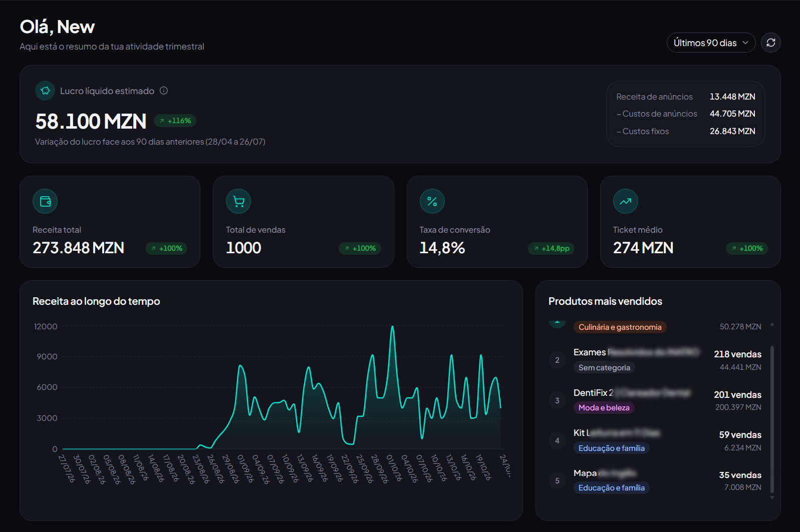Click the scroll down arrow in products list
Image resolution: width=800 pixels, height=532 pixels.
[772, 497]
